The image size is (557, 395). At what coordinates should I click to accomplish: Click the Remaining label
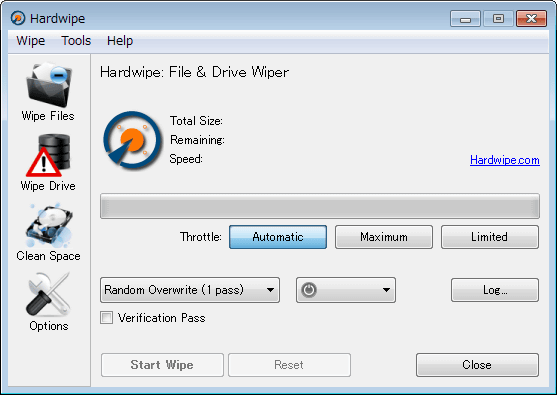point(197,140)
